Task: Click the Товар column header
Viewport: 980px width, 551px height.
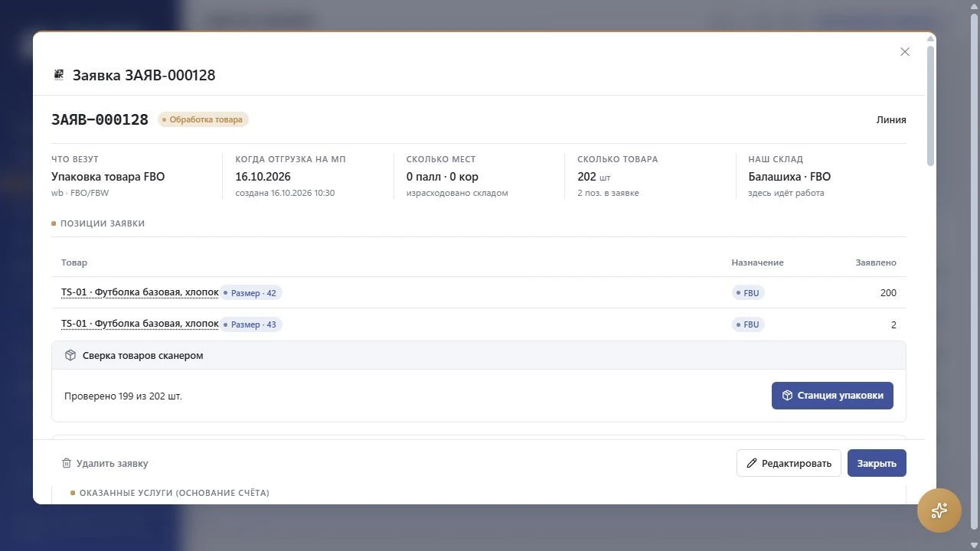Action: coord(74,262)
